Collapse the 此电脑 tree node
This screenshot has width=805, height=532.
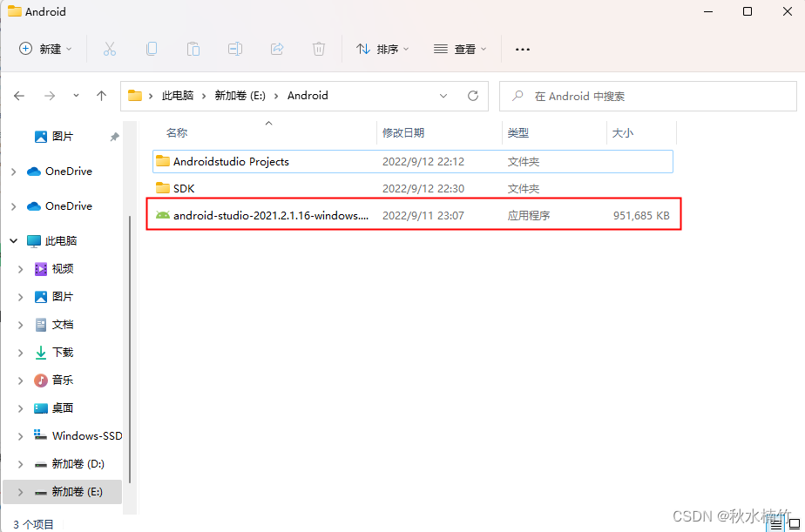[x=14, y=240]
